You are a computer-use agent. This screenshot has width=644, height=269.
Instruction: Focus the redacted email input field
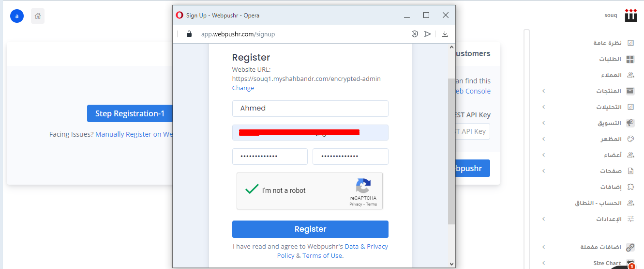tap(310, 132)
